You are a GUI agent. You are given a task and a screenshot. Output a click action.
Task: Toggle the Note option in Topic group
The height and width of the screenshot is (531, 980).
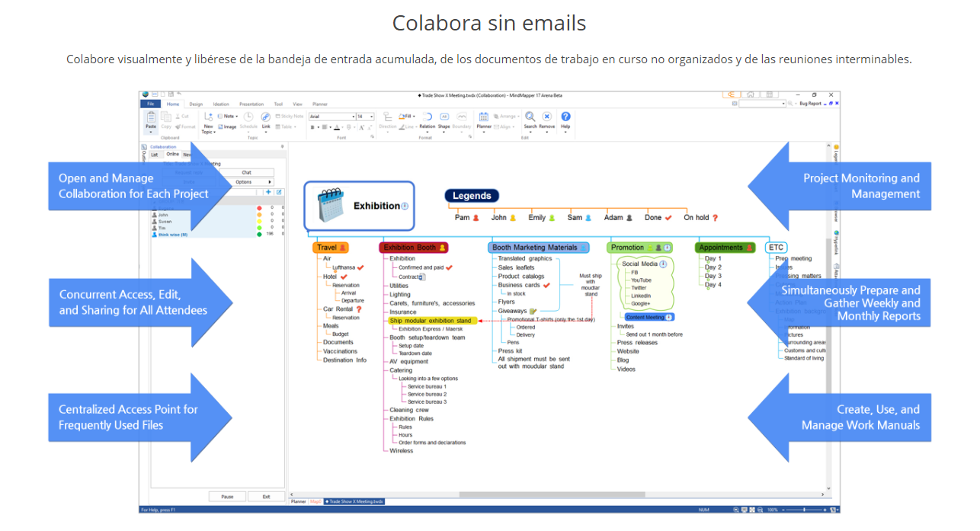[x=227, y=115]
